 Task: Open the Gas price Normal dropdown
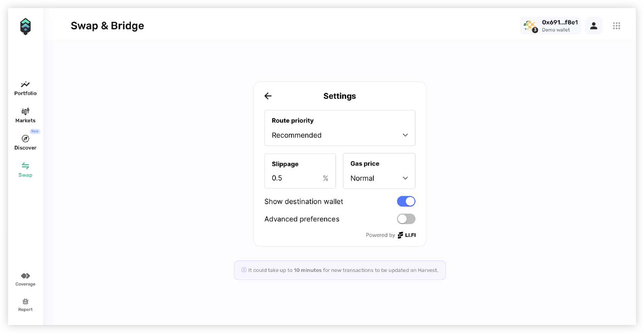[x=379, y=171]
